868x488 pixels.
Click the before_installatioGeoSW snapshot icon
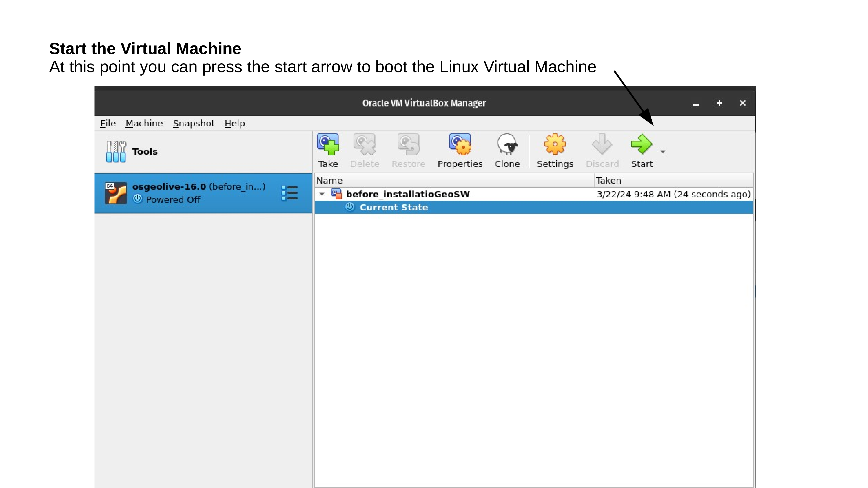336,194
